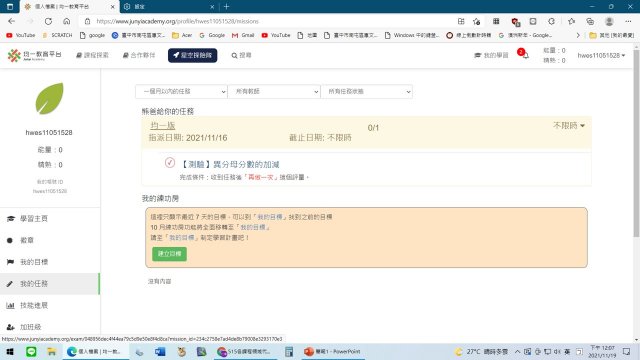The image size is (640, 360).
Task: Click the dark blue rocket nav button
Action: coord(193,55)
